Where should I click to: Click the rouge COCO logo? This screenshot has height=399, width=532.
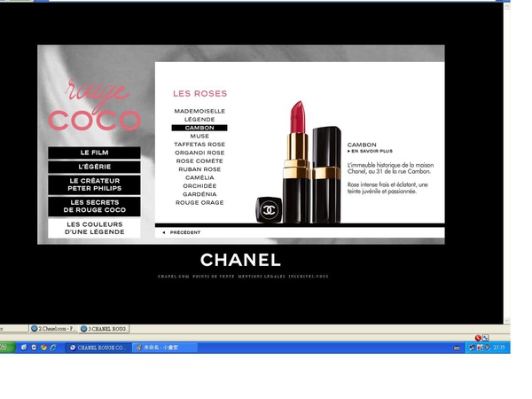[94, 106]
